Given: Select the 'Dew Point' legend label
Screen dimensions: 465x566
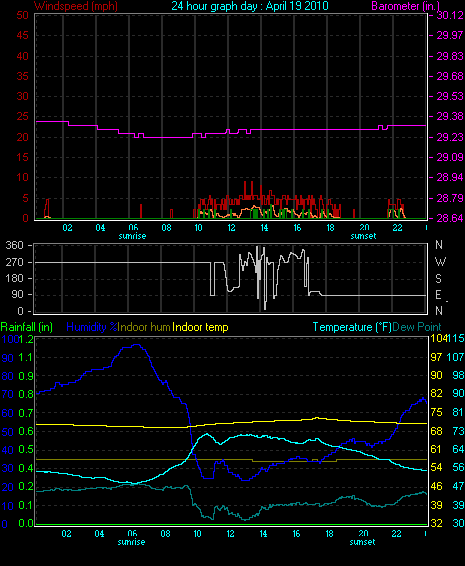Looking at the screenshot, I should [x=417, y=327].
